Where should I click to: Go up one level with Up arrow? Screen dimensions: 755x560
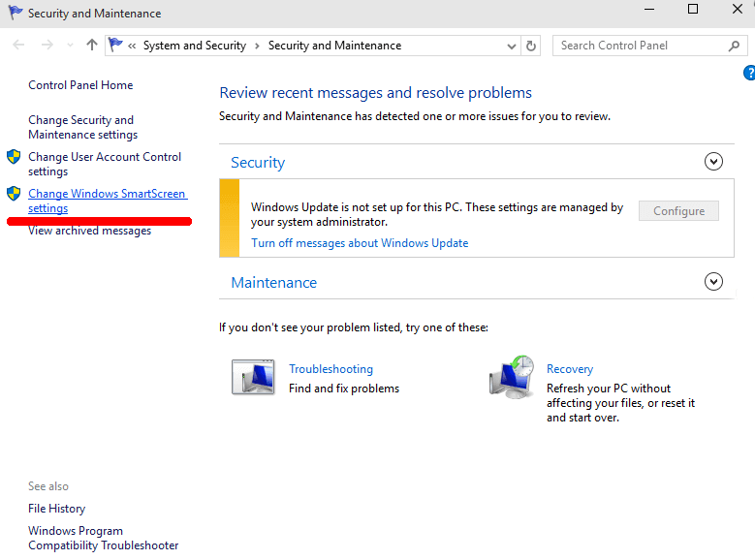click(x=91, y=45)
